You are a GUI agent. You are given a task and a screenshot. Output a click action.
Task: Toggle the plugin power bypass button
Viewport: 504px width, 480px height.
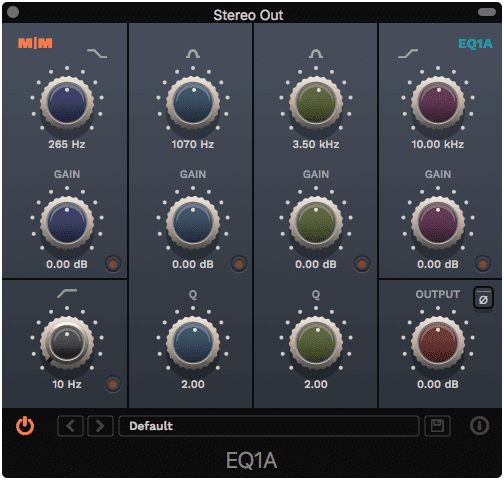25,426
